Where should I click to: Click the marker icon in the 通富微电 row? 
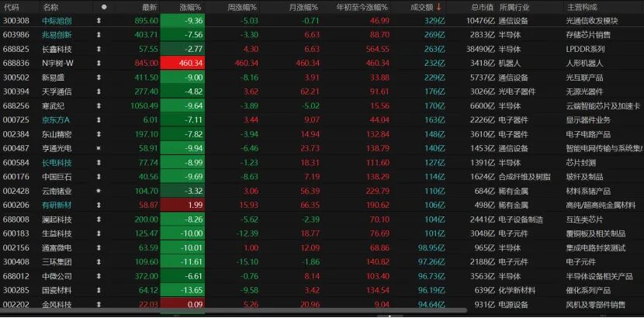pos(99,248)
